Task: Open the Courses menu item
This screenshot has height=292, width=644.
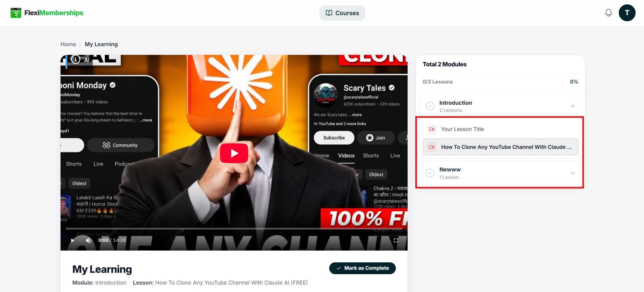Action: point(342,13)
